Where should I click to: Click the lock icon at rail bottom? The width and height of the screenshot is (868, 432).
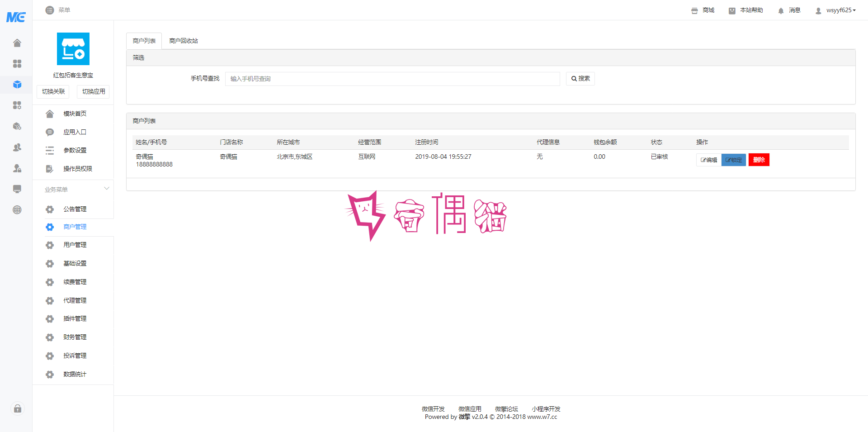(17, 409)
